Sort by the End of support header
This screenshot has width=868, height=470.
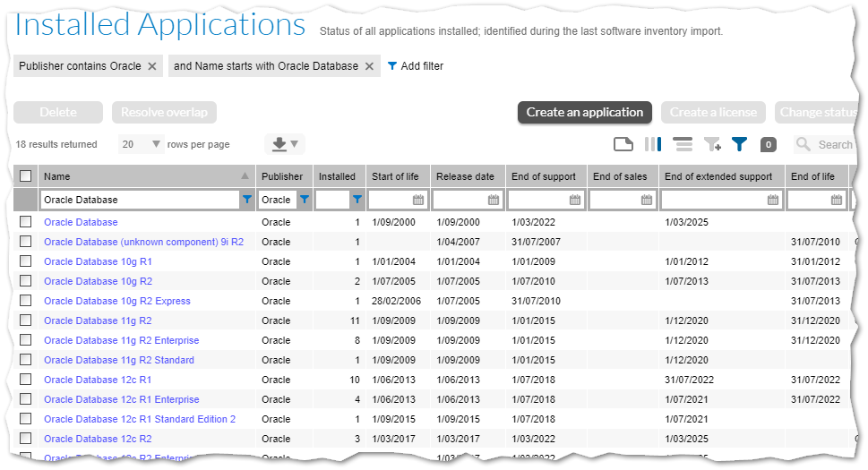pyautogui.click(x=544, y=176)
